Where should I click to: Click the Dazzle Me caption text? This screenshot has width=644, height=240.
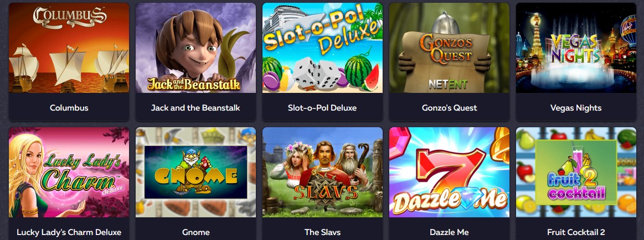(x=449, y=232)
